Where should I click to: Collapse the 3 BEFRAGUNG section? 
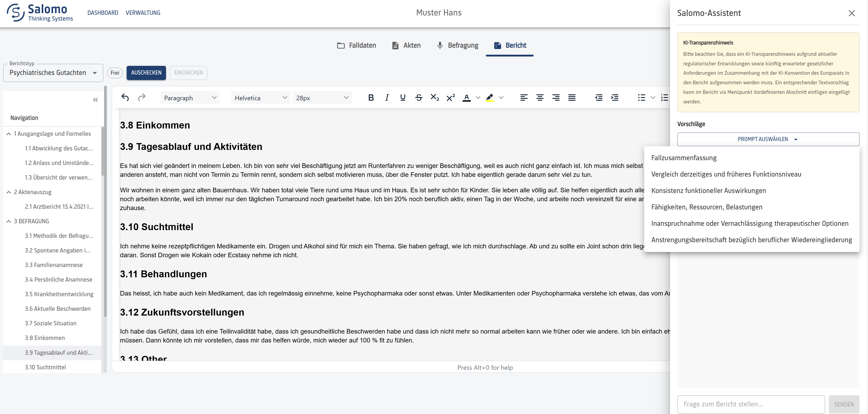tap(8, 221)
